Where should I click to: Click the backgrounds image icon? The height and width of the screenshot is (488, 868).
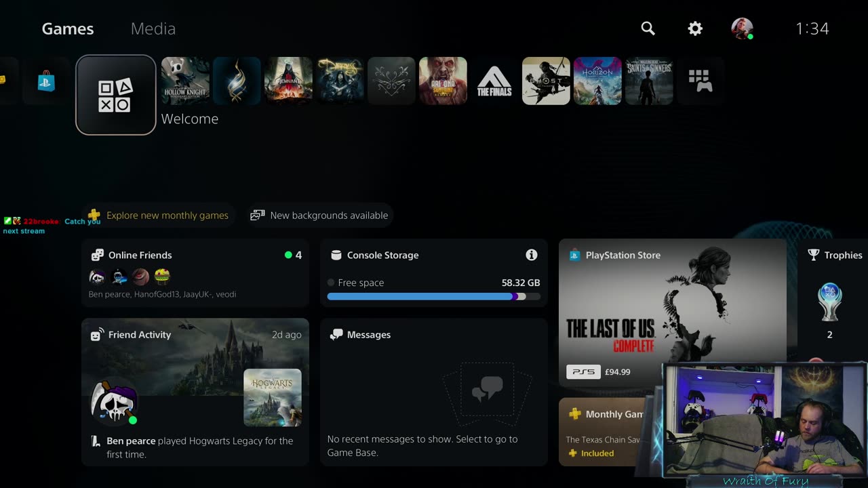coord(257,215)
